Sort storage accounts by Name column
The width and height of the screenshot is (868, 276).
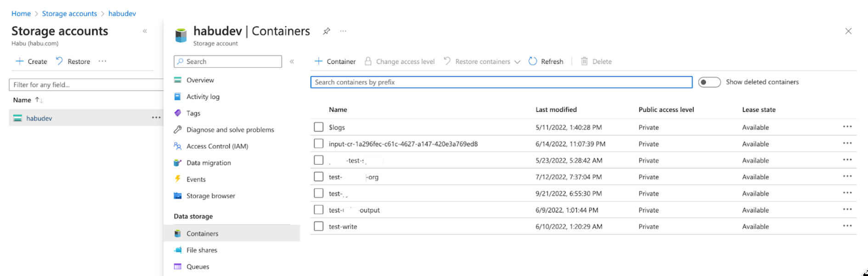pos(22,100)
